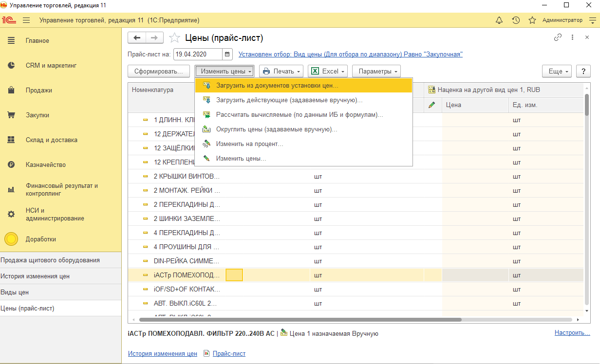Open CRM и маркетинг section
Image resolution: width=600 pixels, height=364 pixels.
click(60, 66)
